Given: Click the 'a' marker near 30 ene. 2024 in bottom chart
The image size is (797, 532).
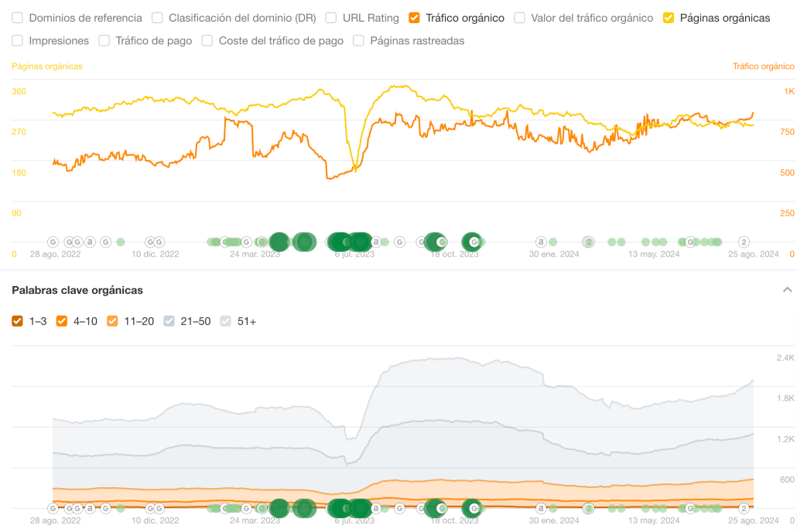Looking at the screenshot, I should tap(542, 508).
